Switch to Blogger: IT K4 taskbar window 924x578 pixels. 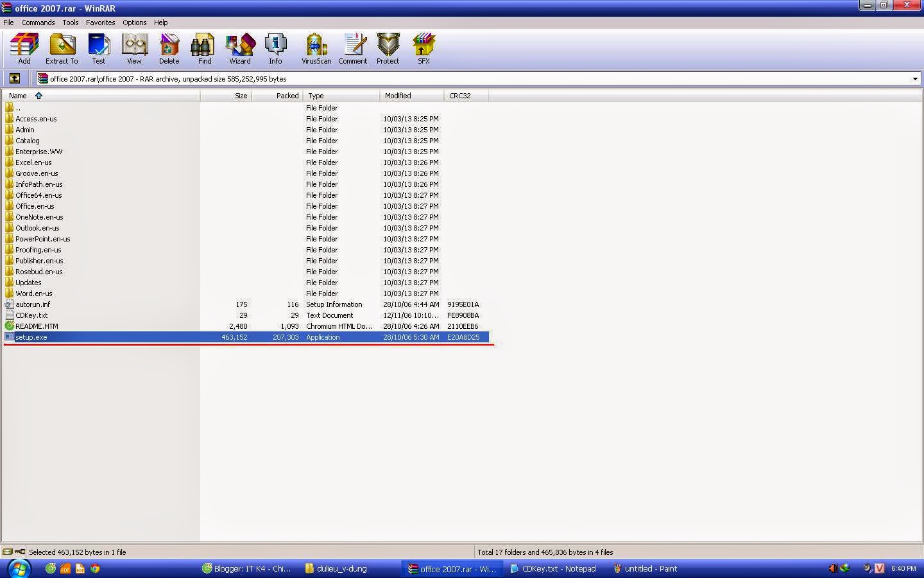tap(247, 568)
